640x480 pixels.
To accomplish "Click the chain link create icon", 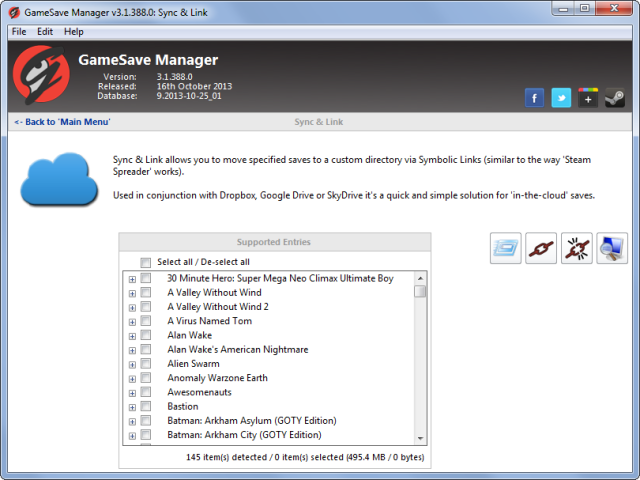I will pos(541,248).
